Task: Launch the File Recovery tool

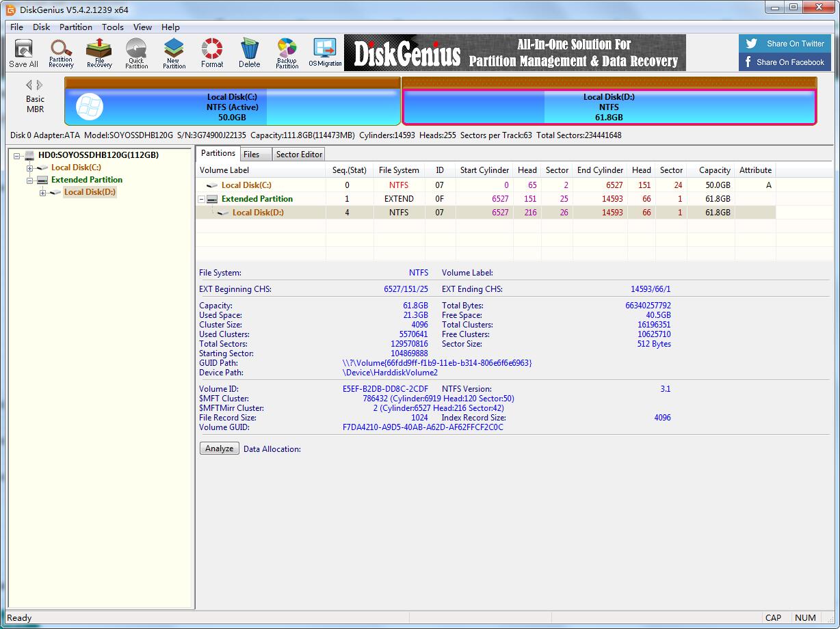Action: point(99,53)
